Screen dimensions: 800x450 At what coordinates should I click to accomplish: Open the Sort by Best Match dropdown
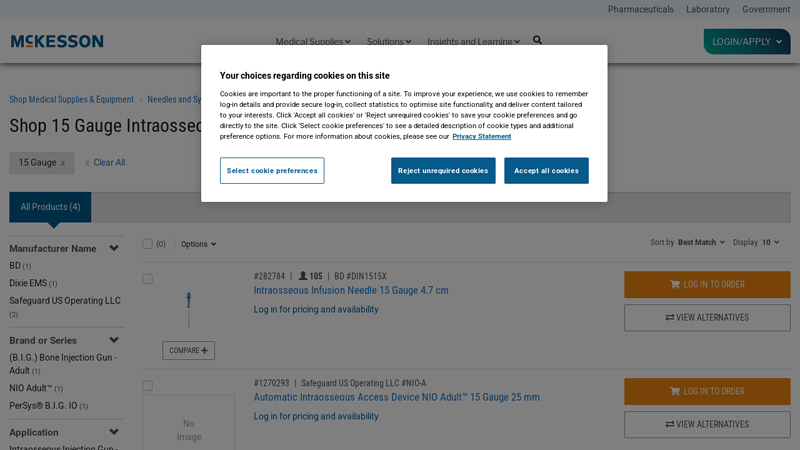[x=700, y=242]
